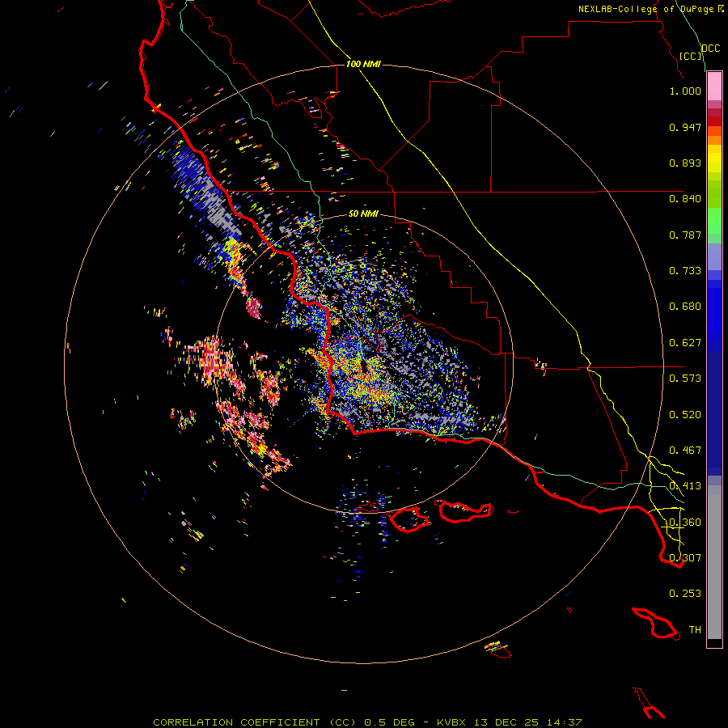Click the 100 NMI range ring label

[363, 64]
